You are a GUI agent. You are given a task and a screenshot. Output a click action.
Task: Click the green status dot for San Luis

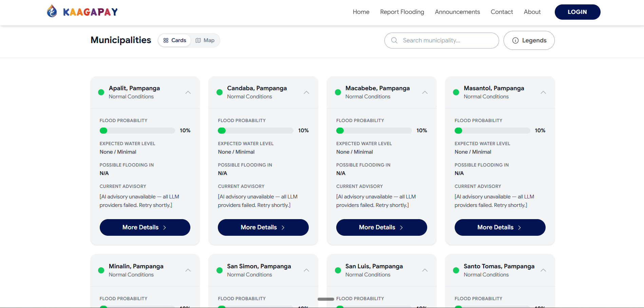(x=338, y=270)
